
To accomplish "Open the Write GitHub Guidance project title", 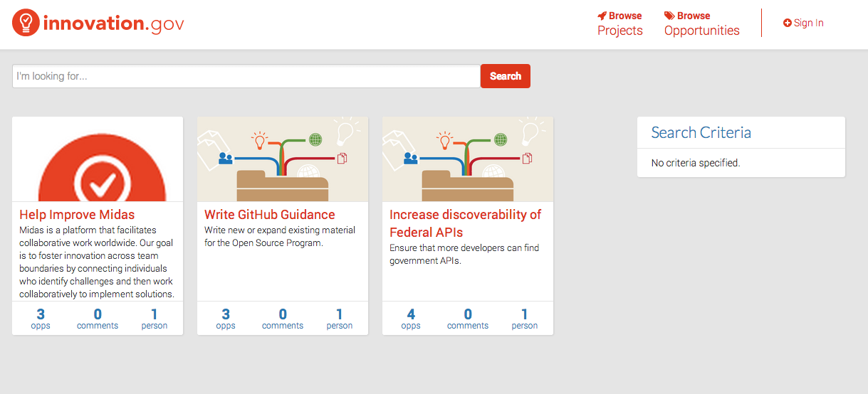I will coord(269,214).
